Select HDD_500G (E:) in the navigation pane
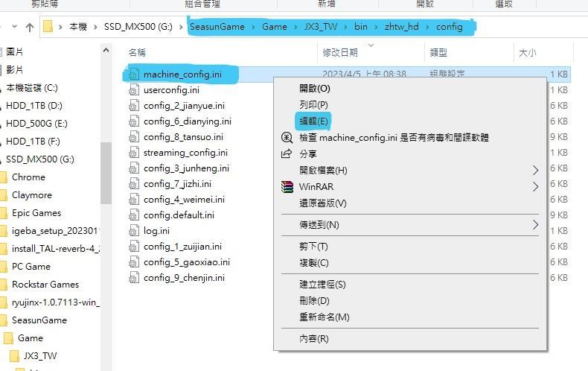The height and width of the screenshot is (371, 588). [x=36, y=124]
